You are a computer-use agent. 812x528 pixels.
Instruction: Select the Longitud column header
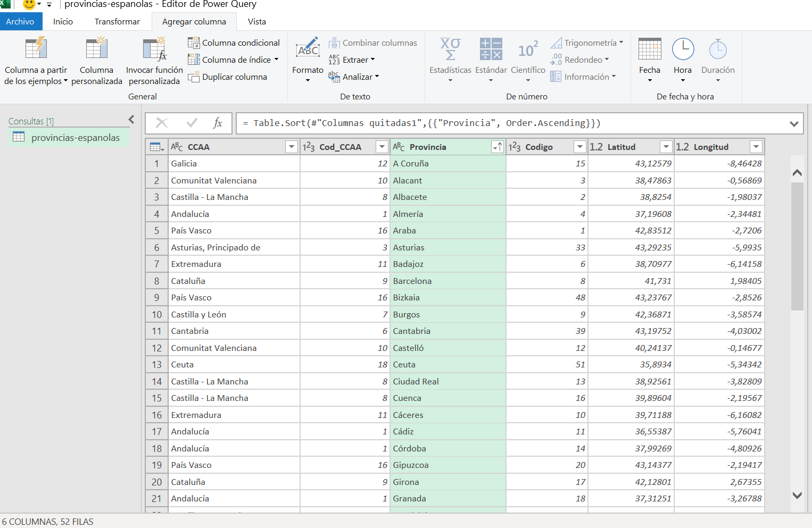coord(719,147)
